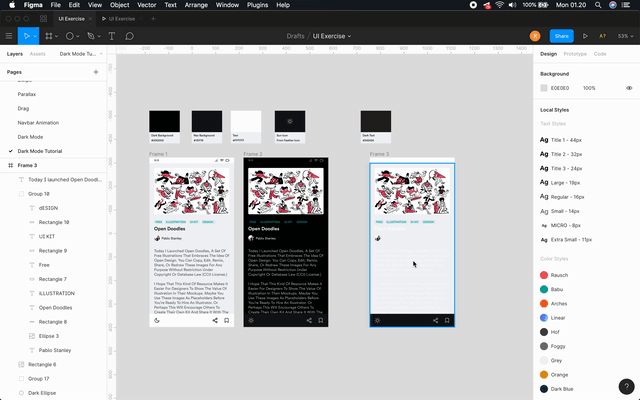Click the user avatar in toolbar
This screenshot has width=640, height=400.
click(535, 36)
